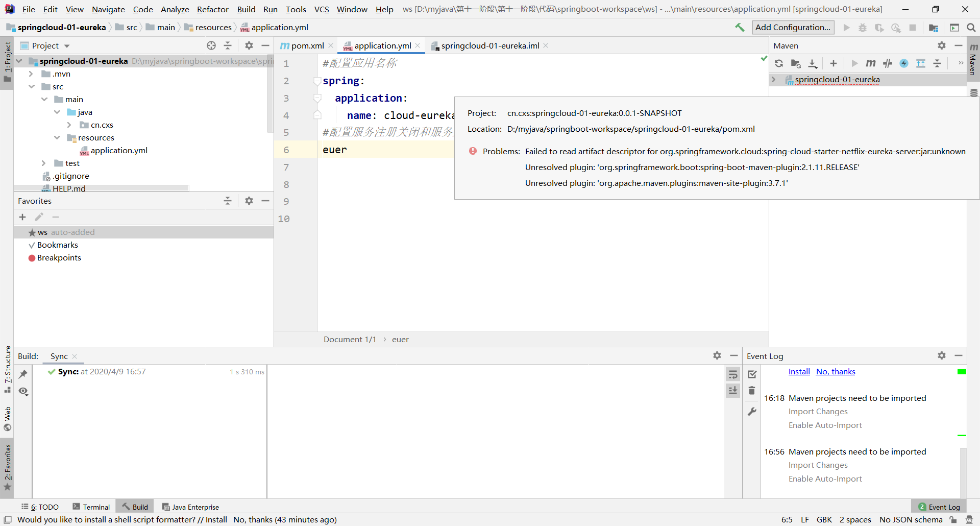Expand springcloud-01-eureka Maven node

pyautogui.click(x=774, y=80)
